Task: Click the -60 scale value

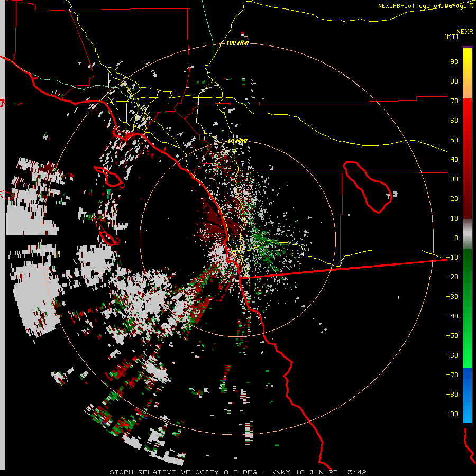Action: 452,355
